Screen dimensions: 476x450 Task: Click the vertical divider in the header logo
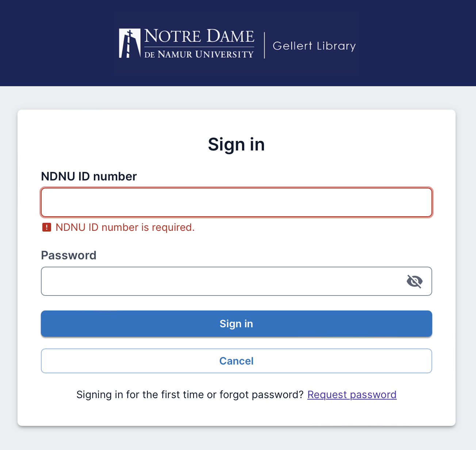point(264,45)
